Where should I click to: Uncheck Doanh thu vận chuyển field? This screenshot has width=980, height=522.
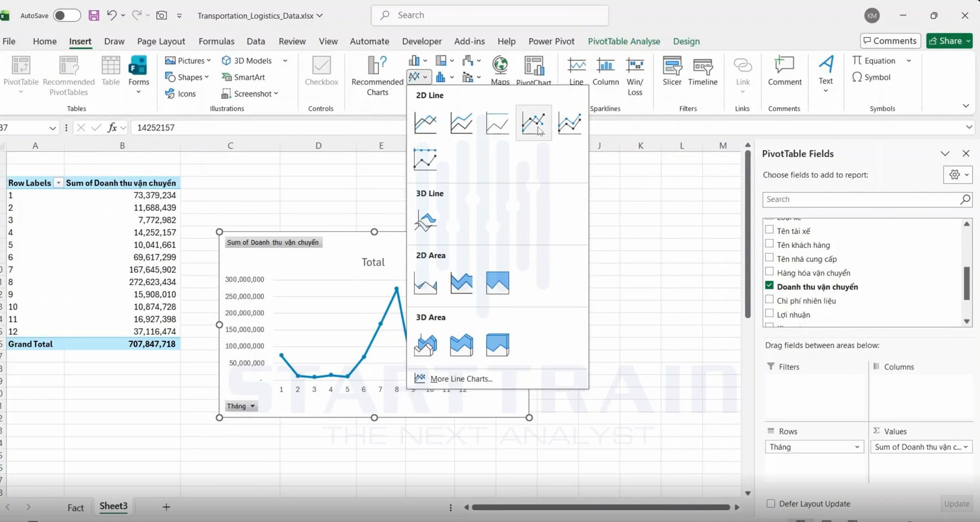(x=769, y=286)
